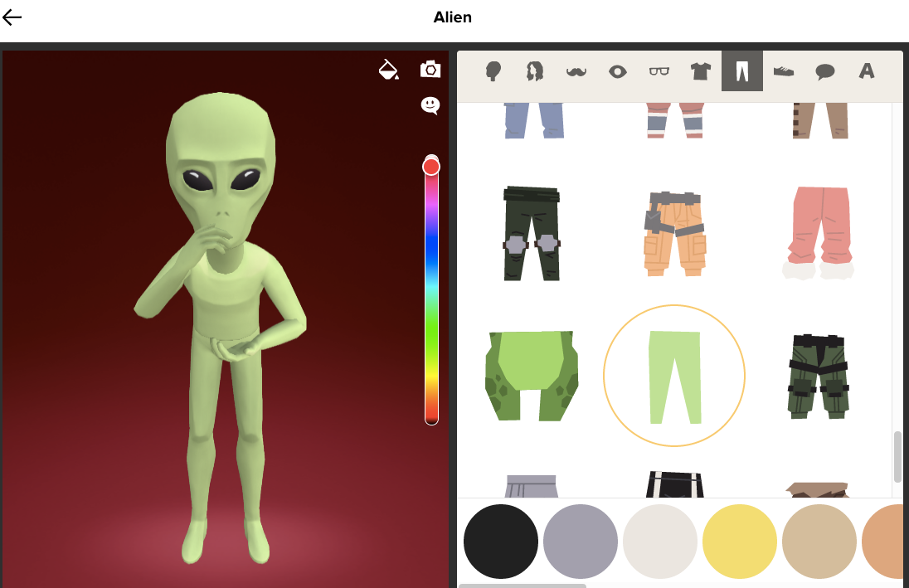Open the head shape category tab
The width and height of the screenshot is (909, 588).
(493, 71)
